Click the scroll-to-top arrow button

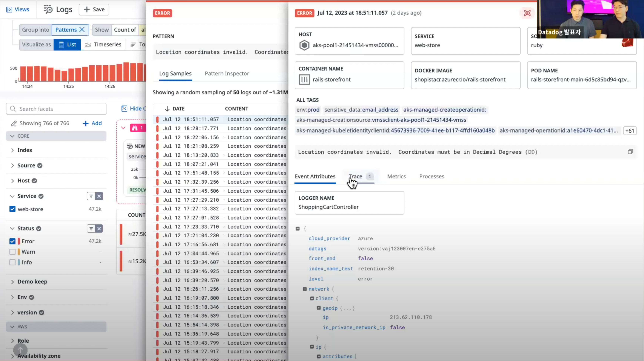click(20, 350)
